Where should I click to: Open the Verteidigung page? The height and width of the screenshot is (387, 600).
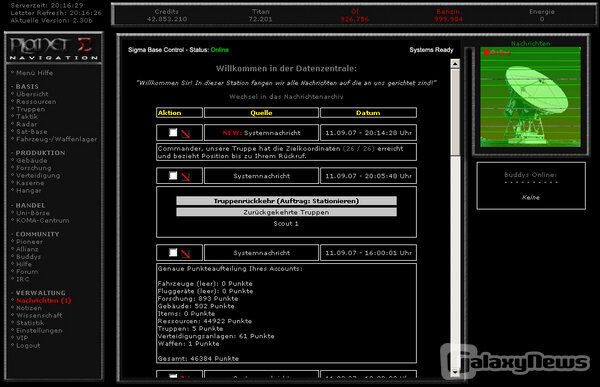pyautogui.click(x=38, y=175)
